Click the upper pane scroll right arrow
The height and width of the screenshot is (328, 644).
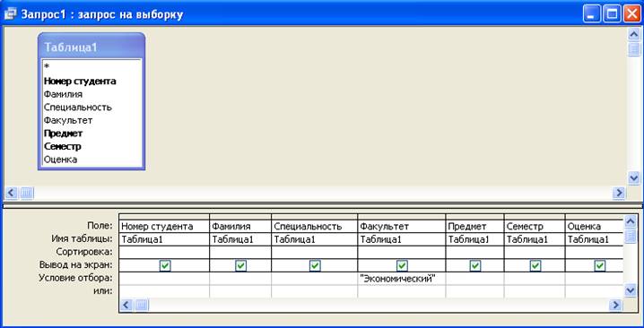pos(619,192)
